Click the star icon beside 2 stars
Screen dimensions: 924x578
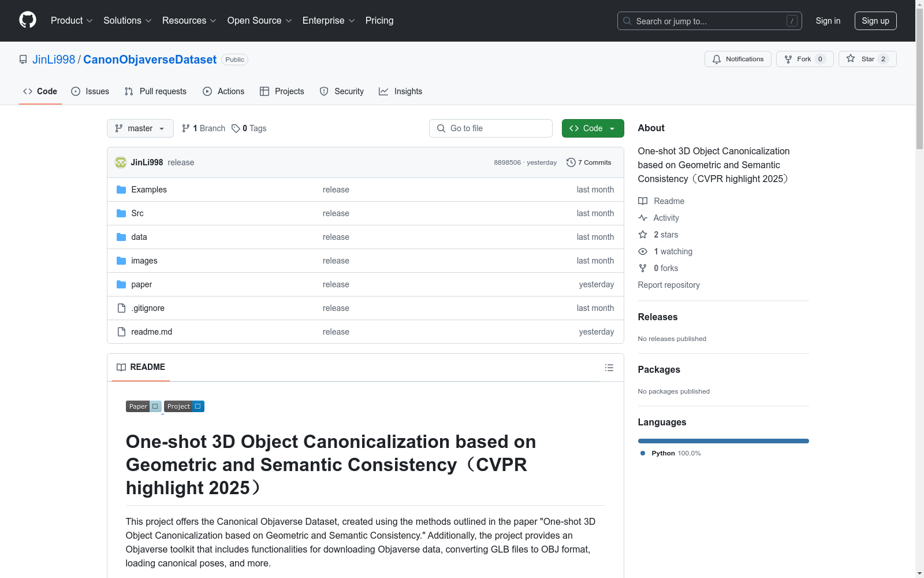(643, 235)
